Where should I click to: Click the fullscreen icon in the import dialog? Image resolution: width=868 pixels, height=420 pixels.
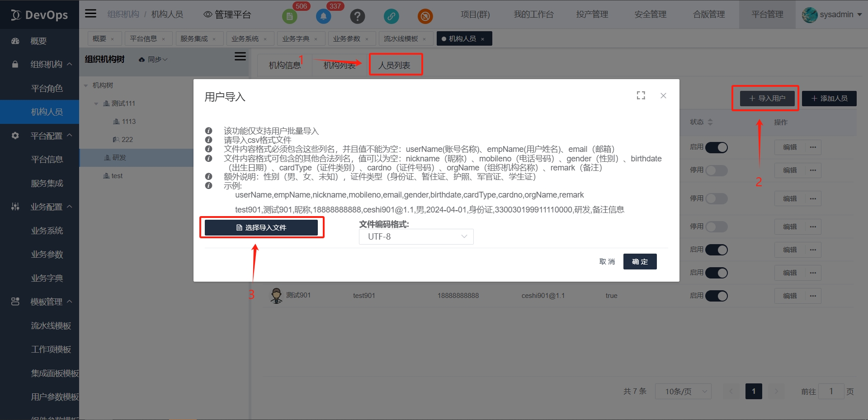pyautogui.click(x=641, y=95)
